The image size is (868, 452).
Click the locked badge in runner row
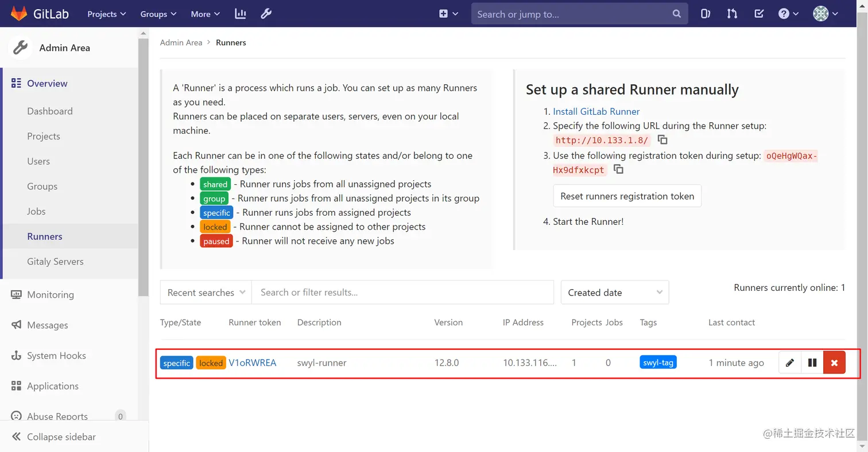point(211,363)
